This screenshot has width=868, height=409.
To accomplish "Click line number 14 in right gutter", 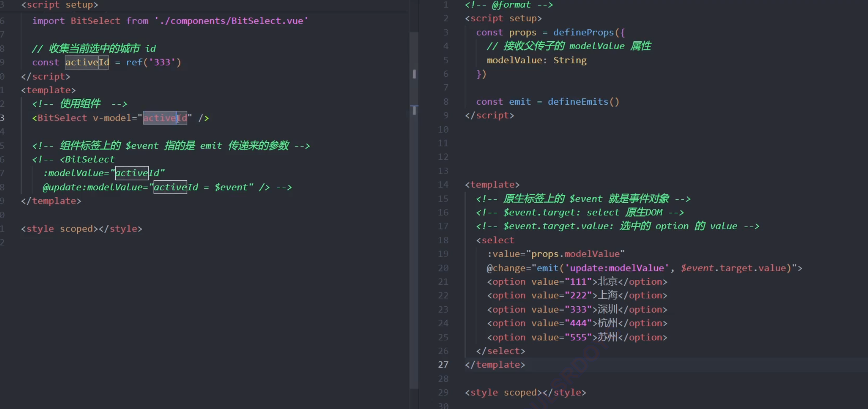I will click(443, 185).
